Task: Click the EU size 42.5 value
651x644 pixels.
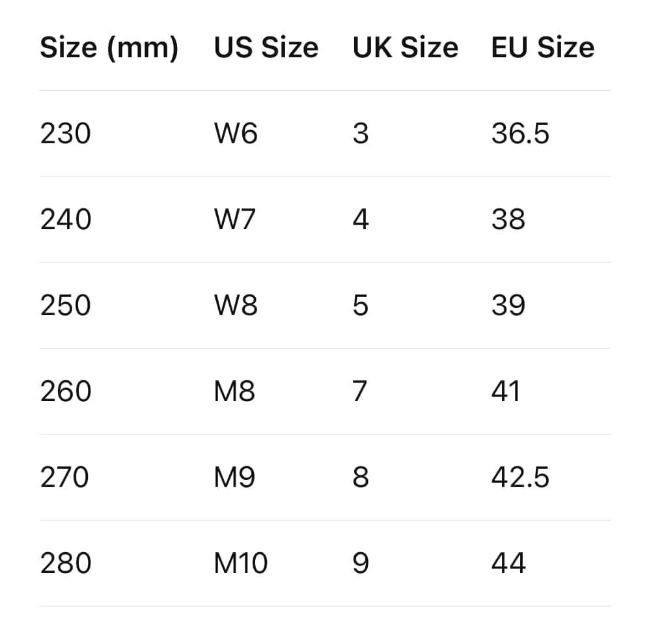Action: click(520, 477)
